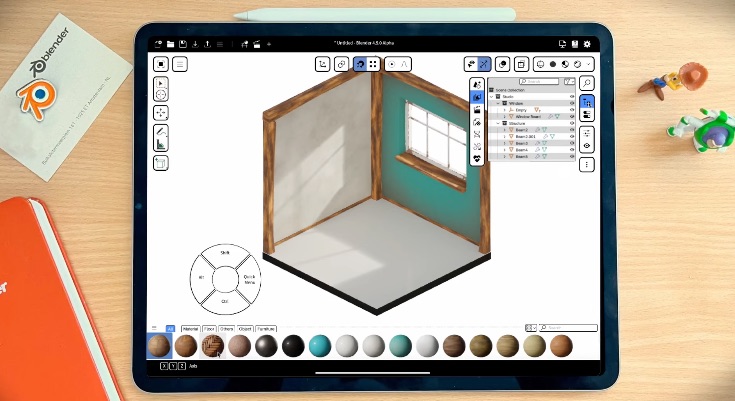Collapse the Studio collection

pyautogui.click(x=492, y=97)
